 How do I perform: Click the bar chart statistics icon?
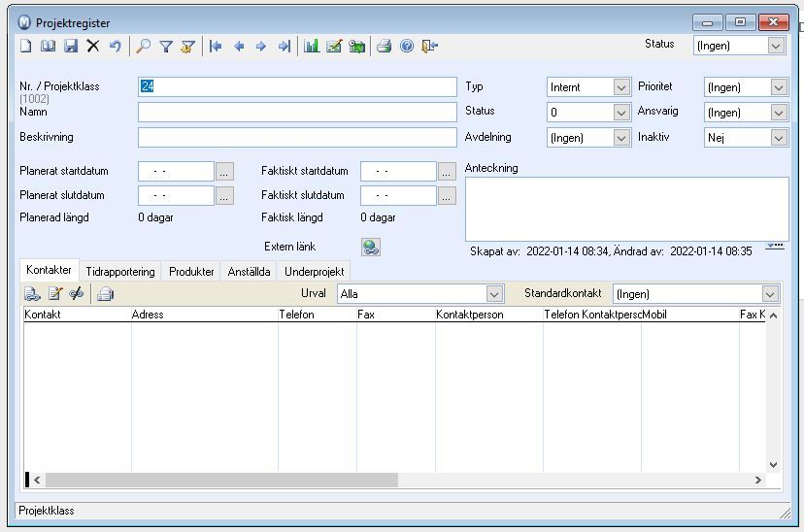312,47
